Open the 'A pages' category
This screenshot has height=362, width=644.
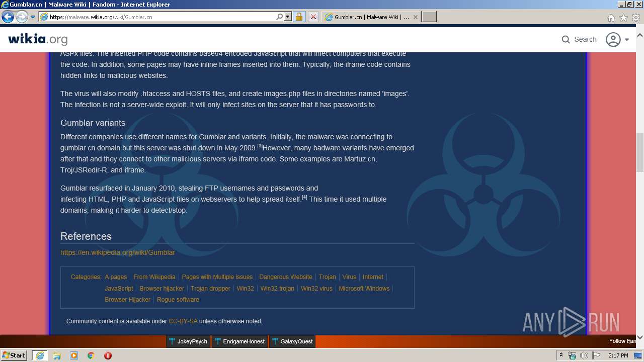point(116,277)
